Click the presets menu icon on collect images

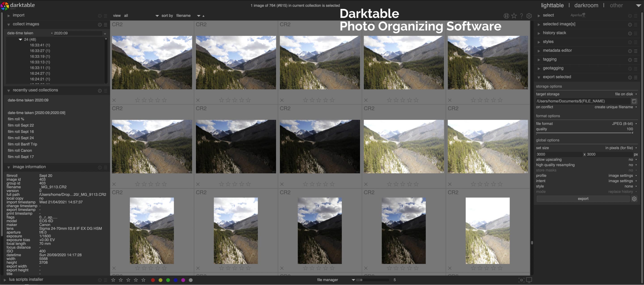point(106,25)
